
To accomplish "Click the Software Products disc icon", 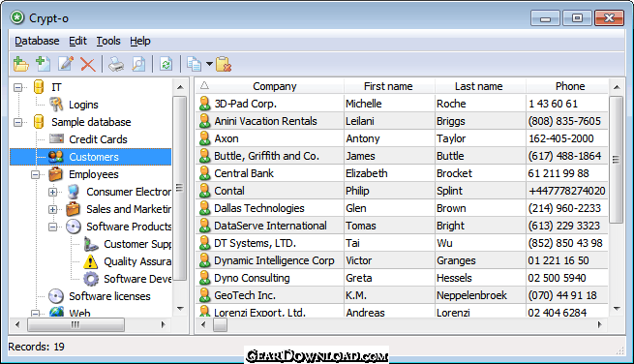I will (74, 227).
